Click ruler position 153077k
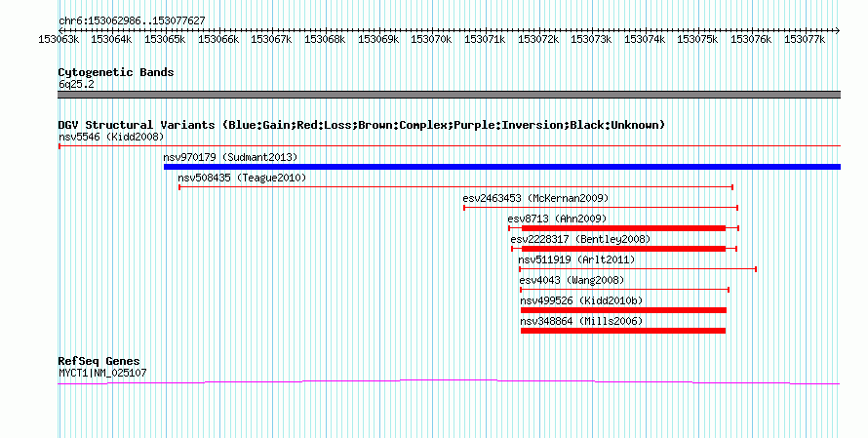Screen dimensions: 868x438 click(805, 40)
